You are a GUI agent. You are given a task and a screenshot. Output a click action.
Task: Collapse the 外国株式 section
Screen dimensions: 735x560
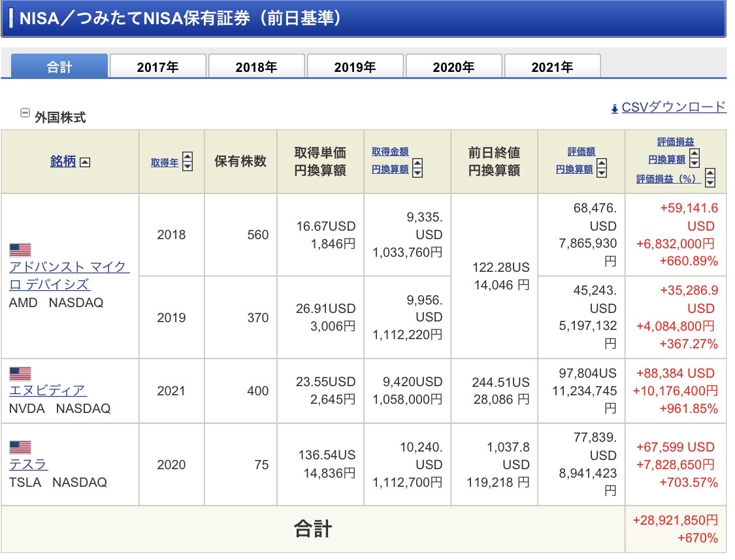(25, 113)
